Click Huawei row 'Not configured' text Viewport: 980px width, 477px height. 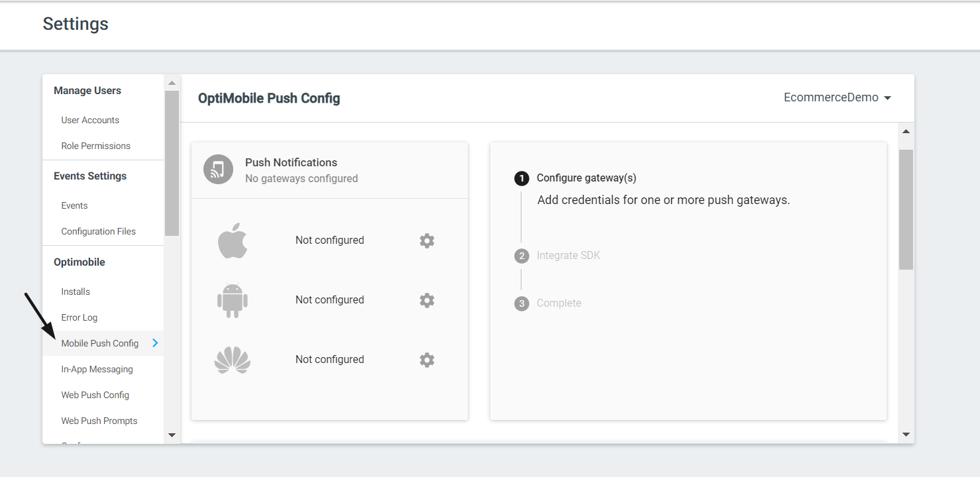click(329, 360)
